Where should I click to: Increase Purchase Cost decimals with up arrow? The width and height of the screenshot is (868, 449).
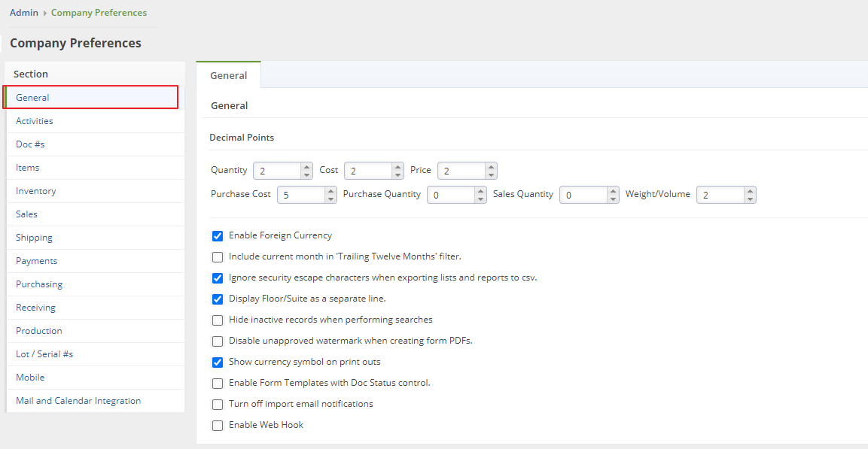pos(330,190)
